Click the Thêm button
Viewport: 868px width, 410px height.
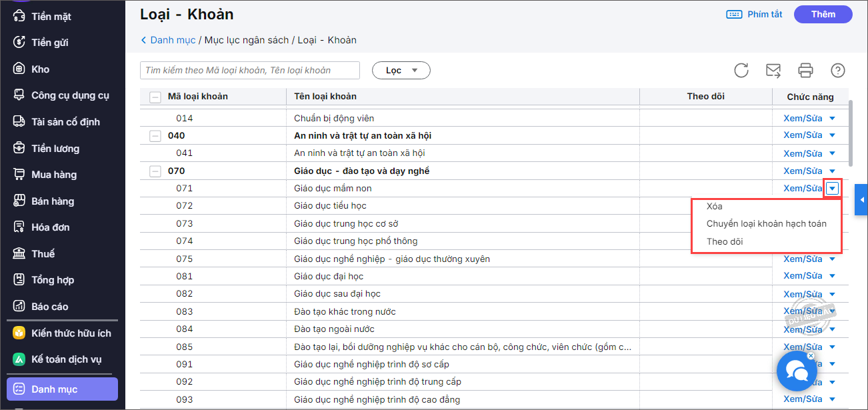coord(823,14)
